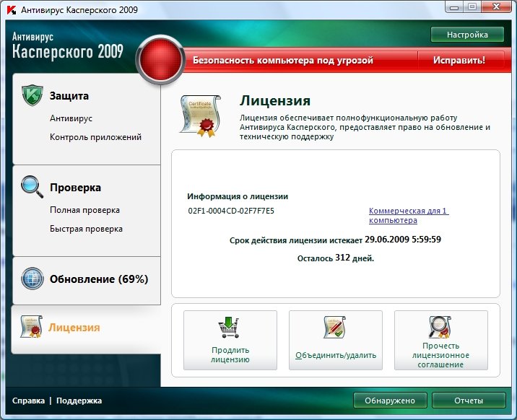Open the Обнаружено button
The width and height of the screenshot is (517, 420).
point(390,401)
